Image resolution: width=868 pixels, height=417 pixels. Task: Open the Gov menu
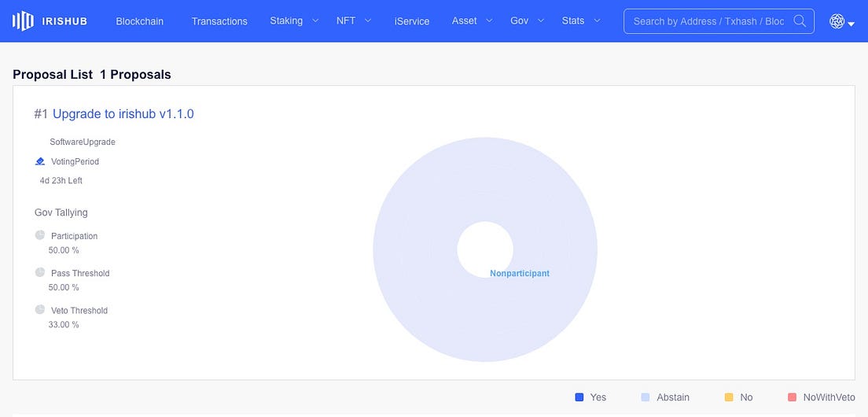coord(519,20)
